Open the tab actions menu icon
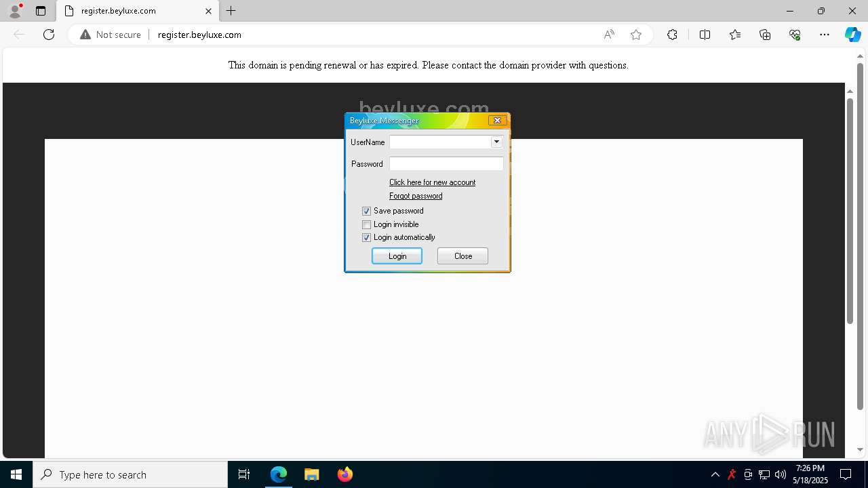Image resolution: width=868 pixels, height=488 pixels. pyautogui.click(x=41, y=11)
